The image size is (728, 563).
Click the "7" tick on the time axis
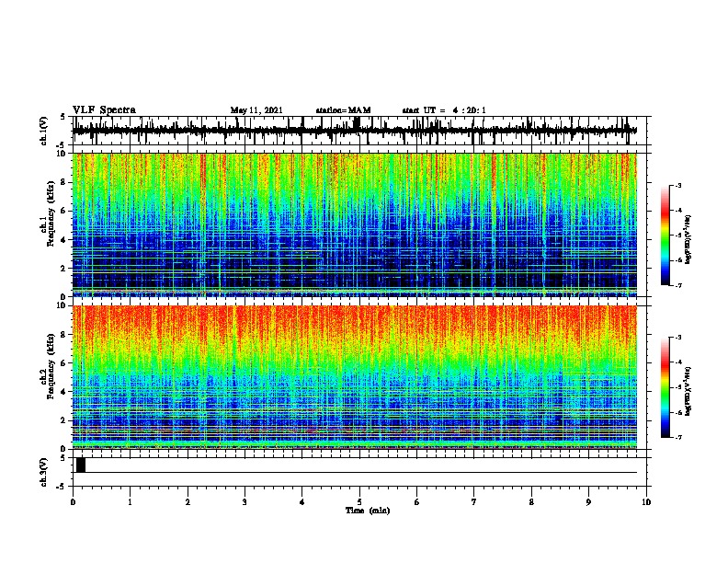tap(474, 502)
